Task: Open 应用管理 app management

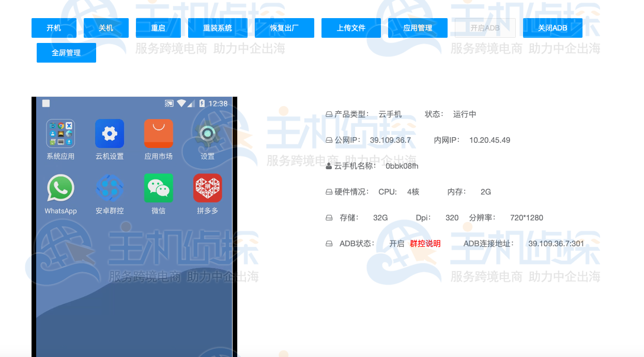Action: (418, 28)
